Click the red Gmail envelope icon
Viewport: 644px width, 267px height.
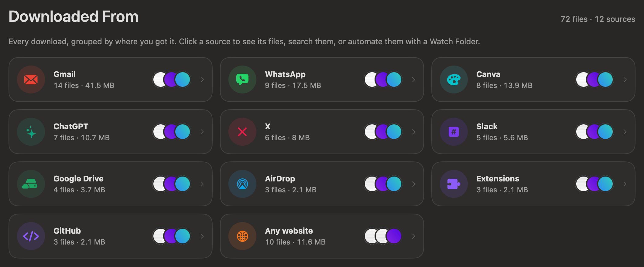(x=31, y=79)
